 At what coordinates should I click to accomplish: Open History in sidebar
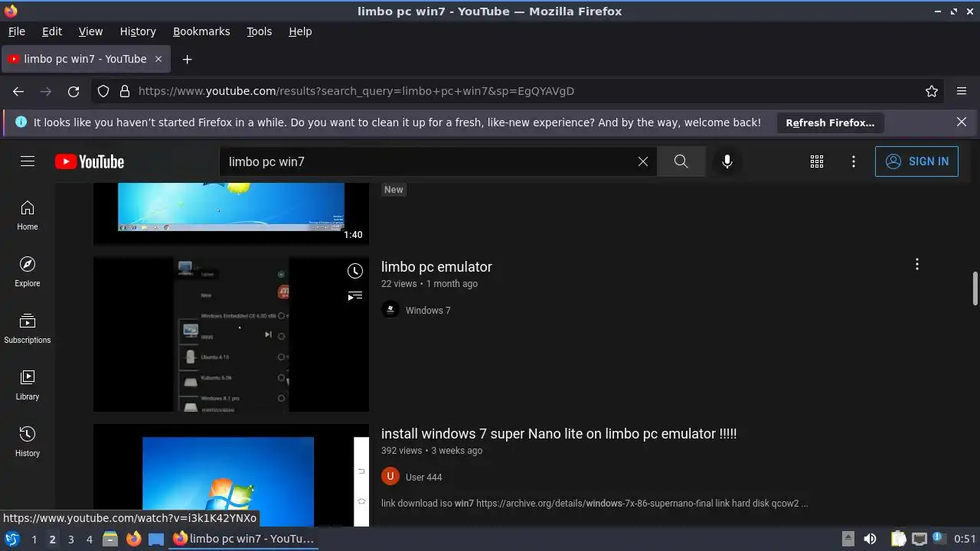(28, 442)
